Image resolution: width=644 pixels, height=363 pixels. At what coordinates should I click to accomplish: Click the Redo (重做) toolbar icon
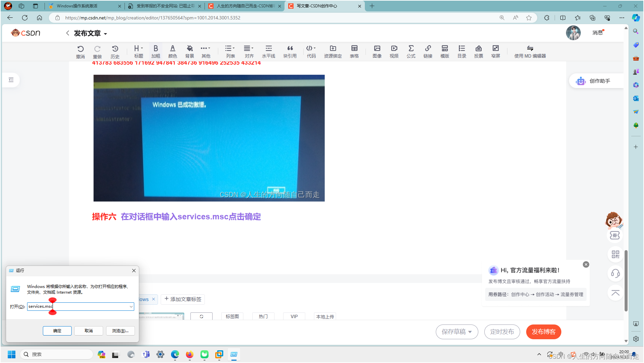[x=97, y=52]
